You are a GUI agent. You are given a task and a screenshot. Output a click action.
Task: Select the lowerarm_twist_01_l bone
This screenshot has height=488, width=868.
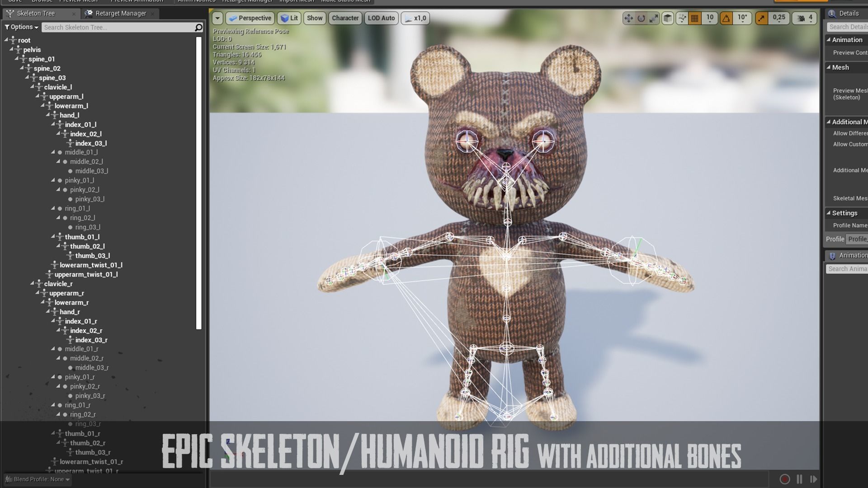coord(91,265)
